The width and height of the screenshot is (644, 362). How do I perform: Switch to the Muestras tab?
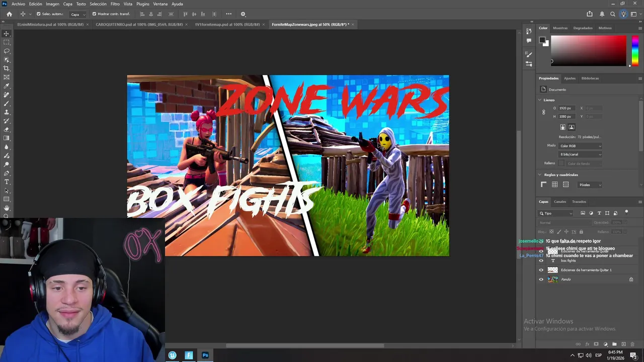click(560, 28)
